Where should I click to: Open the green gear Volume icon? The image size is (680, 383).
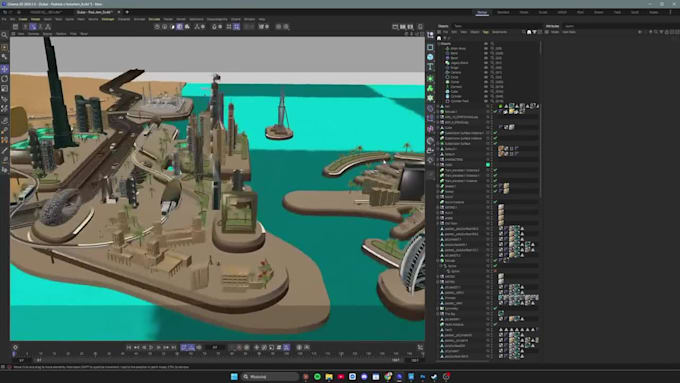click(x=430, y=98)
